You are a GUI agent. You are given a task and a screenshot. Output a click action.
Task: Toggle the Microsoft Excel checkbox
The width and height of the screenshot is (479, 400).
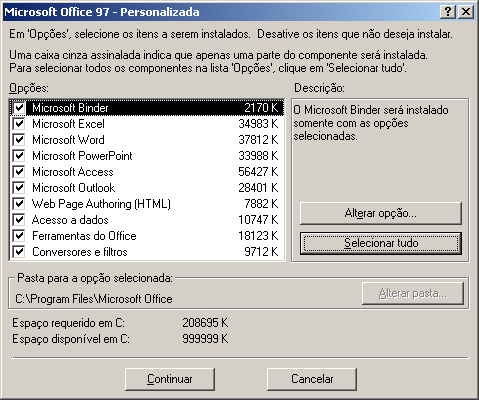click(x=19, y=124)
